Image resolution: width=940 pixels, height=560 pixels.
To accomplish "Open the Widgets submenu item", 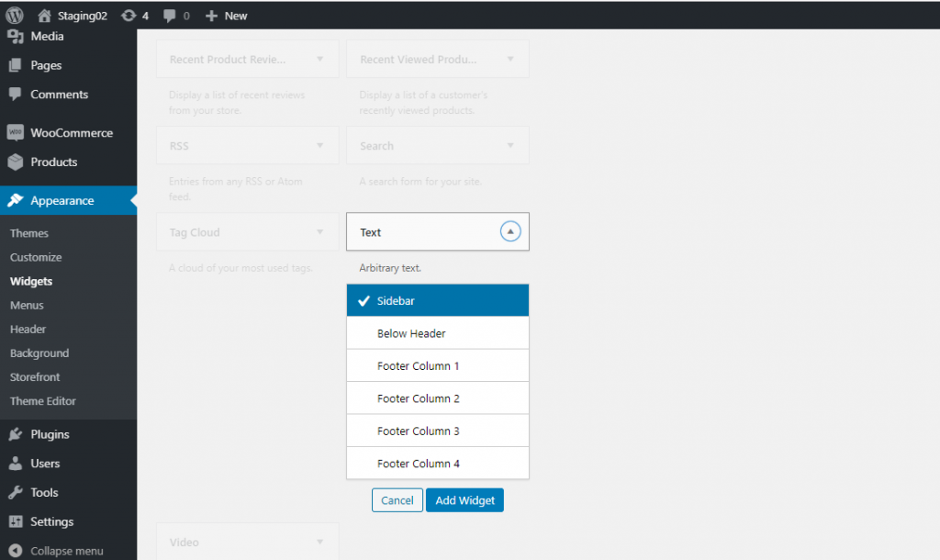I will point(31,281).
